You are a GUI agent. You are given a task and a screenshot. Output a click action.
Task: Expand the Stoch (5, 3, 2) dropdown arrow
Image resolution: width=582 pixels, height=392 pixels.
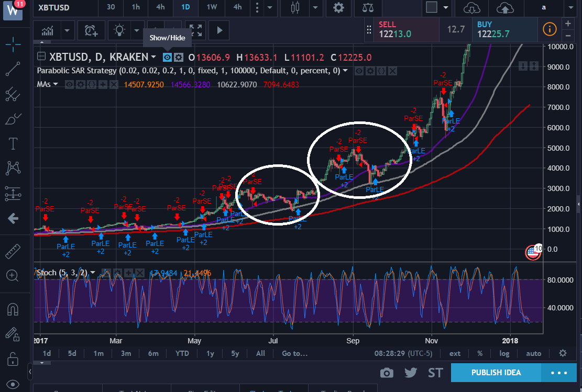coord(93,273)
